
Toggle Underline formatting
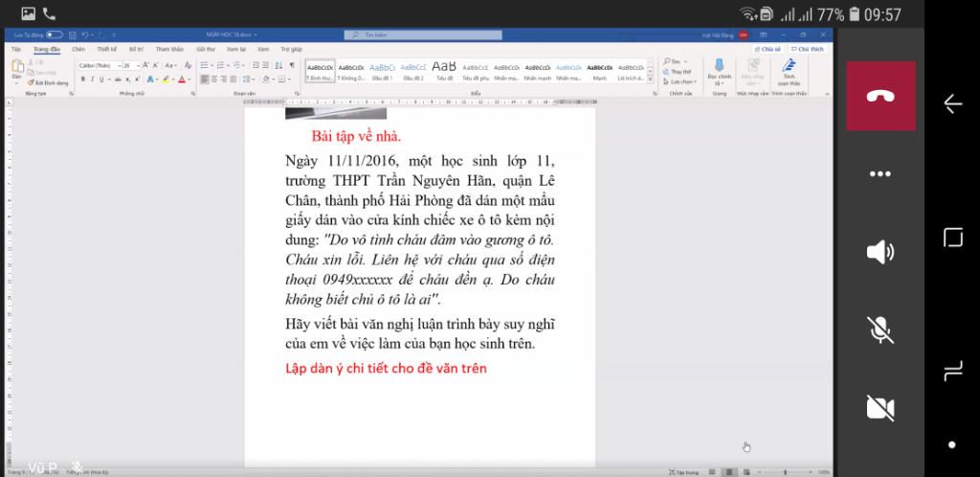pos(101,79)
